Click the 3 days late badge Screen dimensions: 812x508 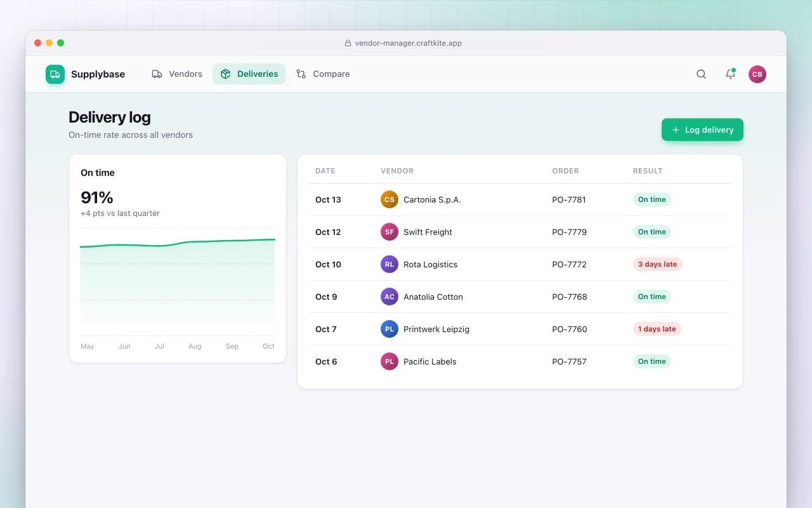(658, 264)
